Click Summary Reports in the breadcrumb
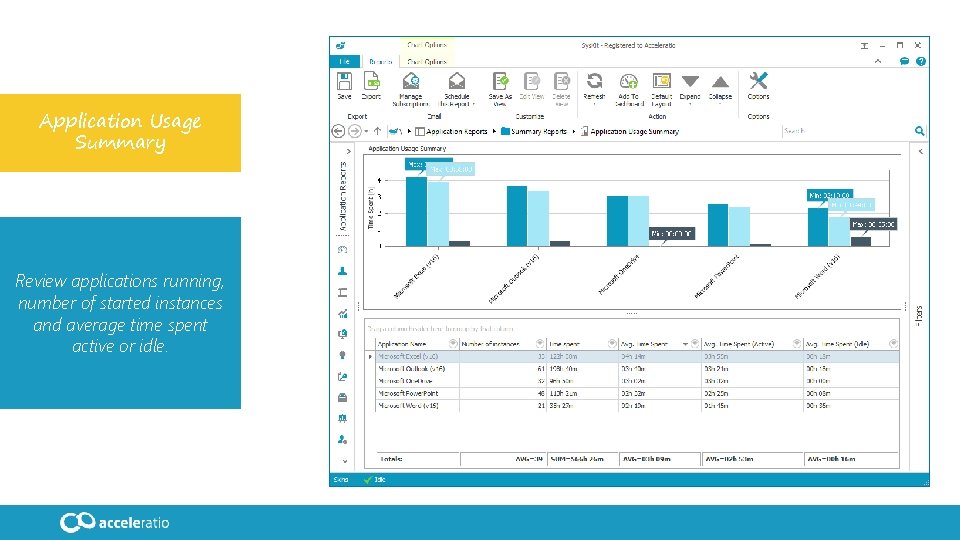Viewport: 960px width, 540px height. click(538, 132)
